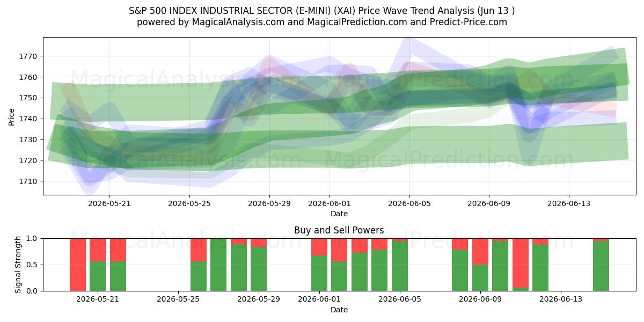
Task: Click the 2026-06-09 tick under the Buy and Sell Powers chart
Action: click(480, 299)
